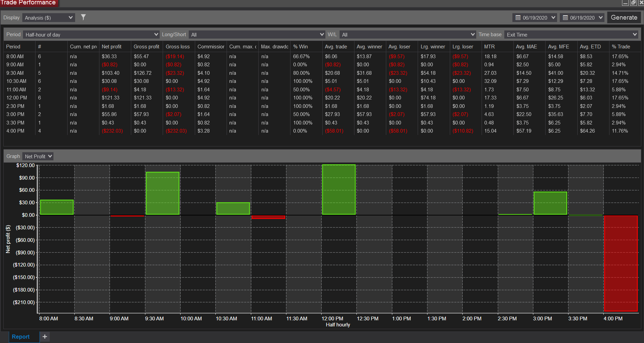This screenshot has width=644, height=343.
Task: Add a new tab with plus icon
Action: coord(45,337)
